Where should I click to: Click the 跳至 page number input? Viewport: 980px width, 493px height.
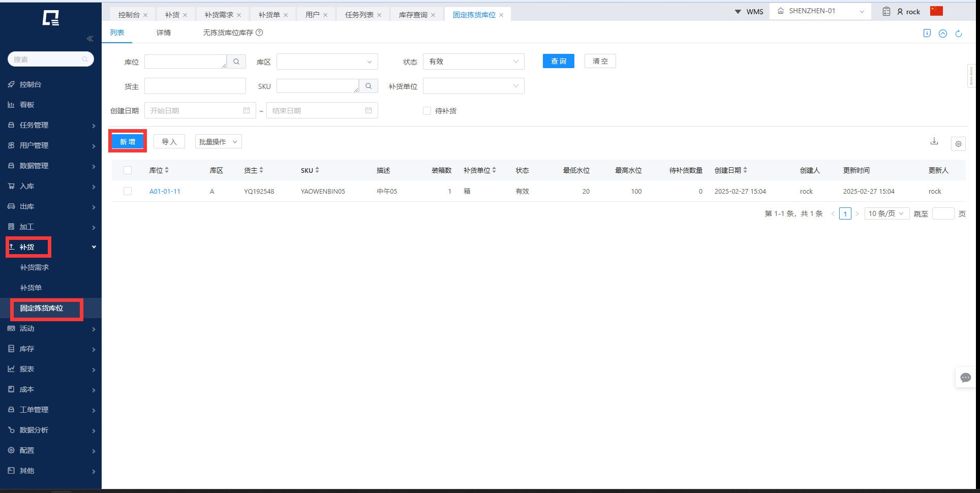[x=943, y=213]
